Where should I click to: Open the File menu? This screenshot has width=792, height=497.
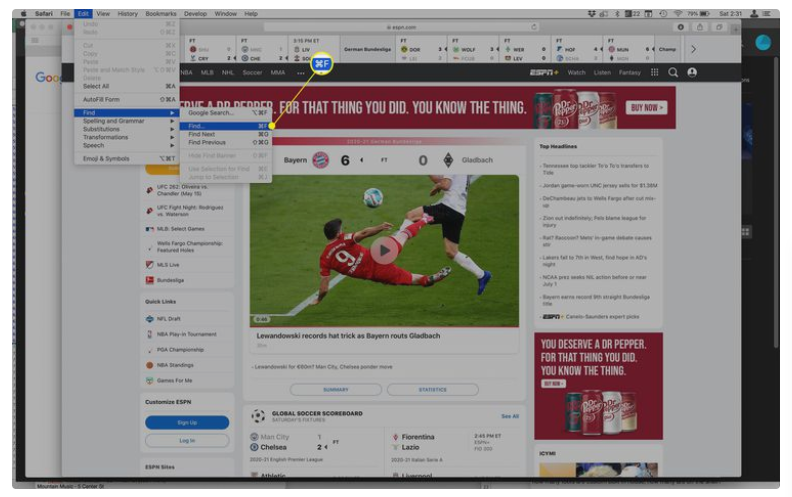click(65, 14)
